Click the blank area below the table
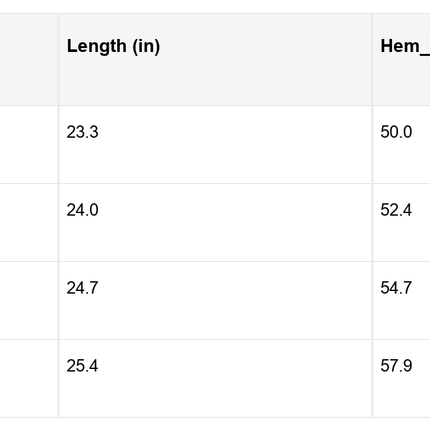Image resolution: width=430 pixels, height=430 pixels. (215, 424)
